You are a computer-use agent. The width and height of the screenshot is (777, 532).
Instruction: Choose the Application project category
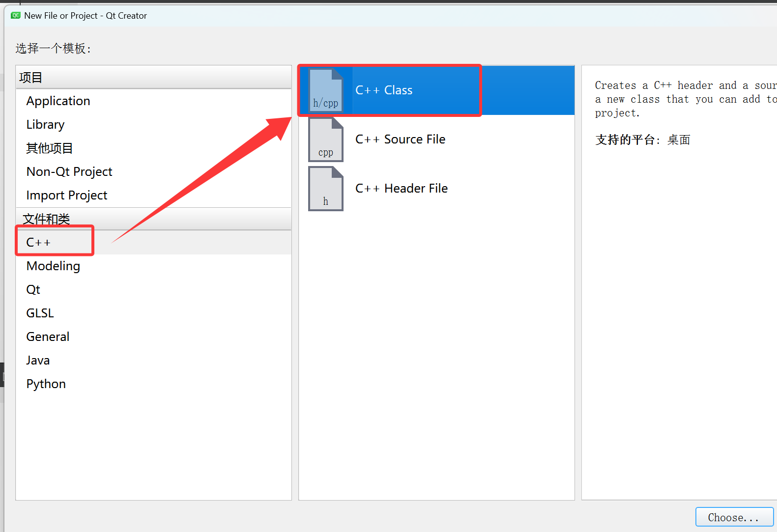point(154,101)
